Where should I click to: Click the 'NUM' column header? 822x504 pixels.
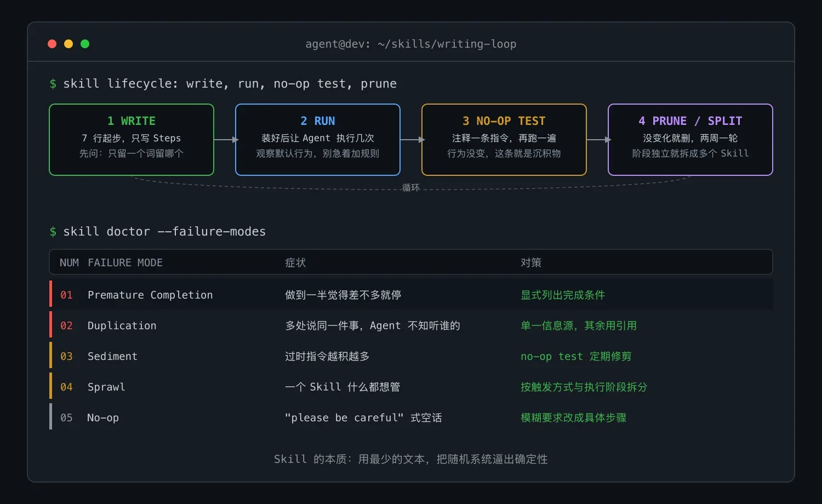(x=69, y=262)
